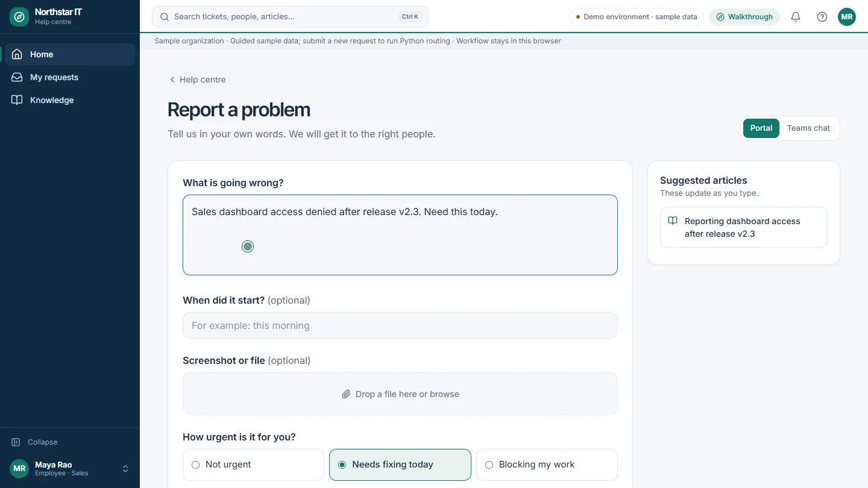This screenshot has width=868, height=488.
Task: Open the help question mark icon
Action: click(x=822, y=17)
